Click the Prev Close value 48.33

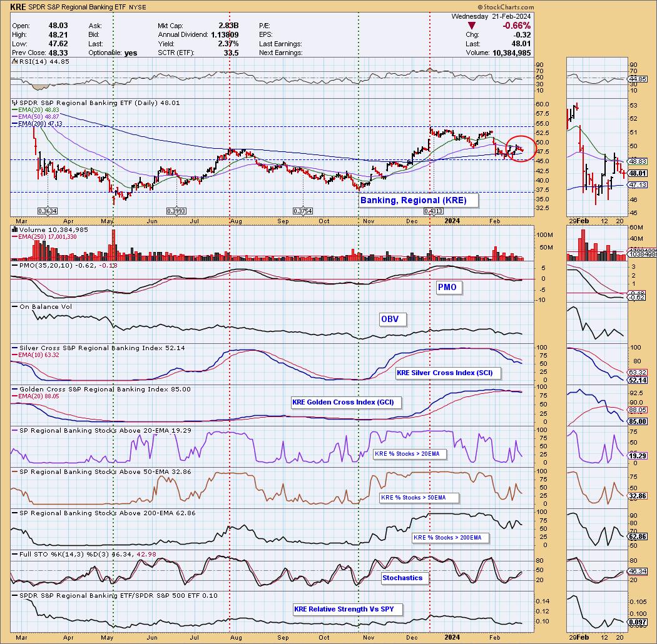tap(58, 53)
